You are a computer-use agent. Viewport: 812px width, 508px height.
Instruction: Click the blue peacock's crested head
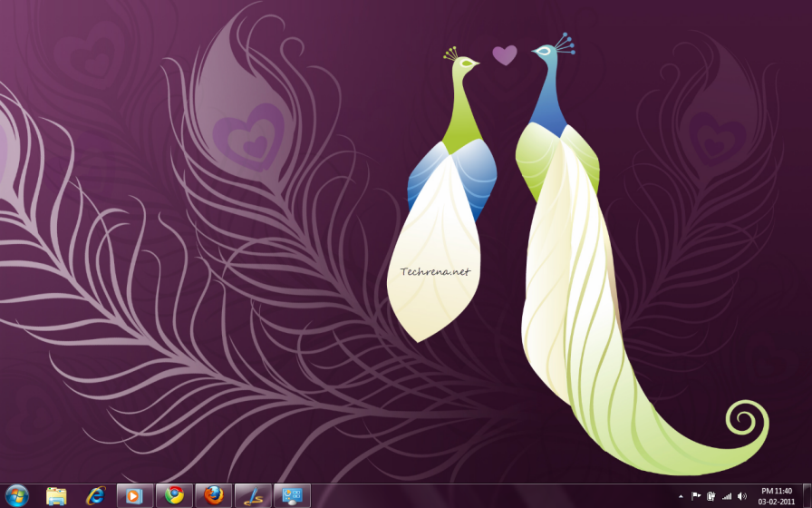tap(546, 51)
